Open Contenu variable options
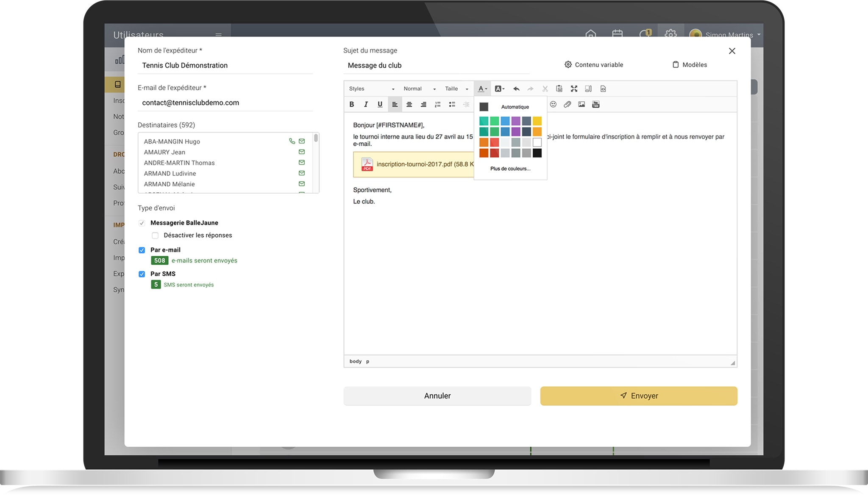 pyautogui.click(x=594, y=65)
